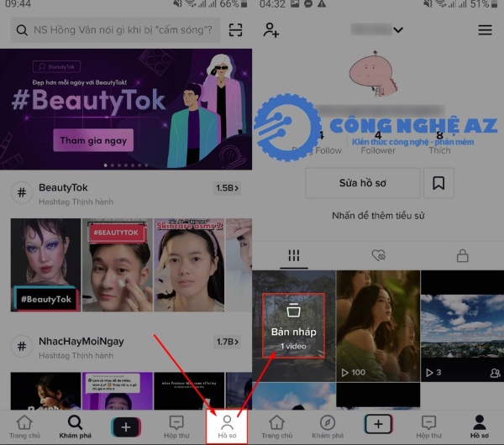Tap the add friend icon on profile
The height and width of the screenshot is (445, 504).
271,30
